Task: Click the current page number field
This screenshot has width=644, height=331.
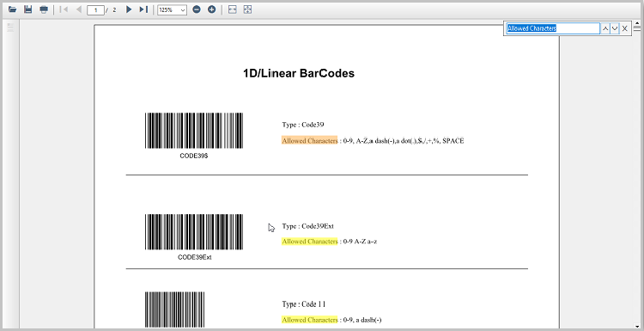Action: pos(95,9)
